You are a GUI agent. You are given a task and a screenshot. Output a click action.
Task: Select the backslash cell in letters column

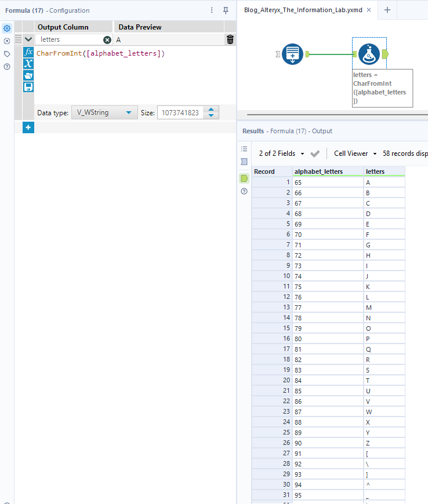pos(385,464)
